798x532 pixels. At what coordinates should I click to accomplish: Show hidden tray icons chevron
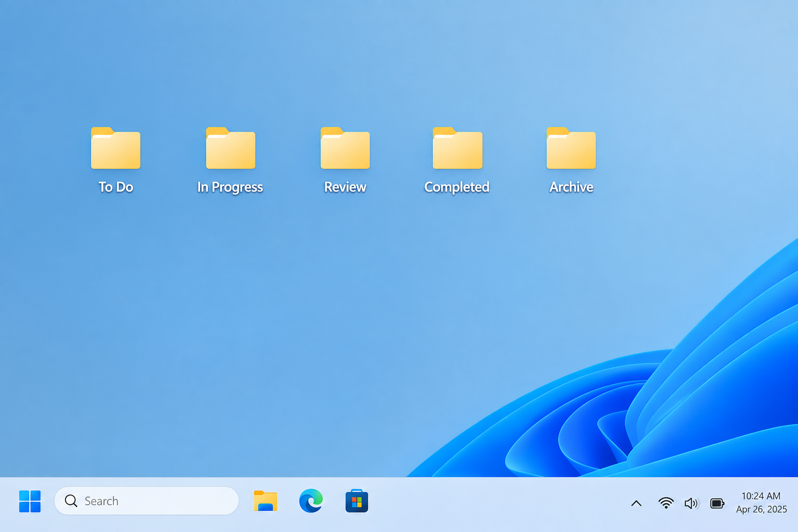coord(636,503)
